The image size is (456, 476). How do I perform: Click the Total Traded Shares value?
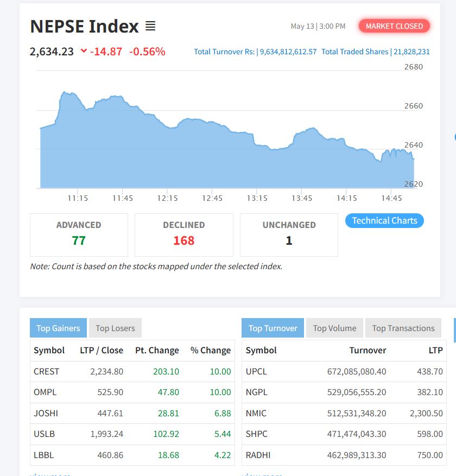[x=411, y=52]
